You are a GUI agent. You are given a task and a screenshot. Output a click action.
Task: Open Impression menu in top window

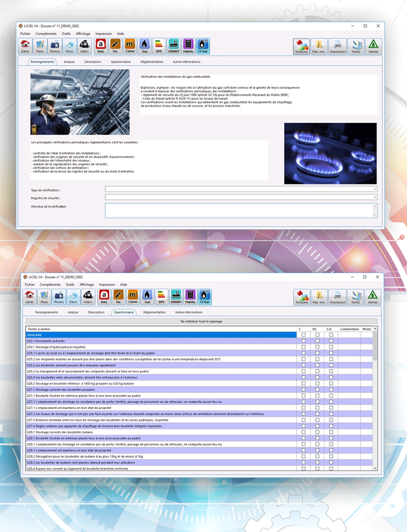coord(103,34)
